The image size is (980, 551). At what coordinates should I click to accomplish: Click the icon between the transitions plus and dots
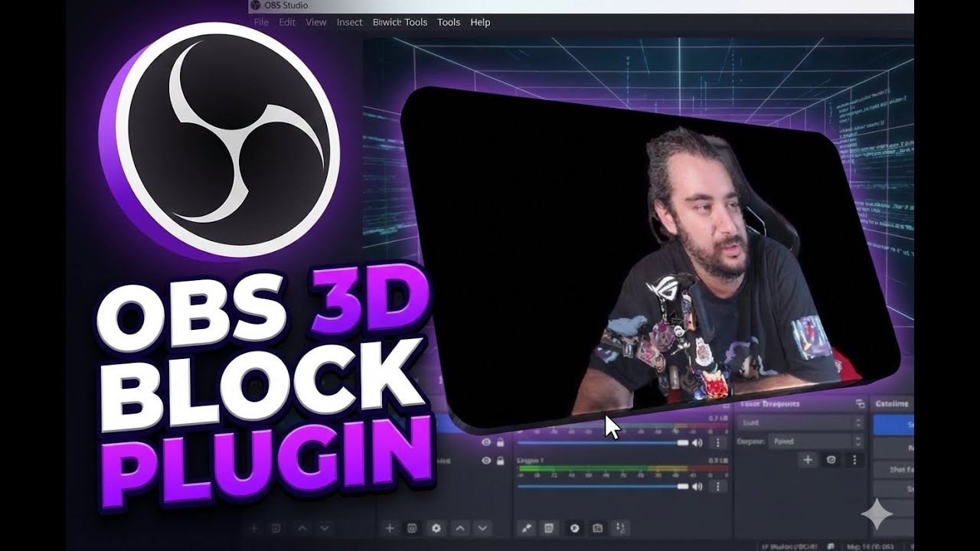point(831,460)
